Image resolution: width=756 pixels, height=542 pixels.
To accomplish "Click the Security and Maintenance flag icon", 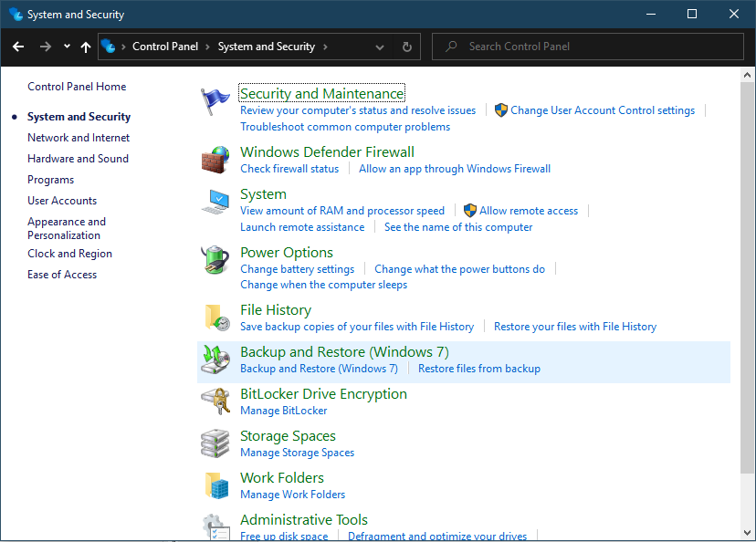I will click(215, 101).
